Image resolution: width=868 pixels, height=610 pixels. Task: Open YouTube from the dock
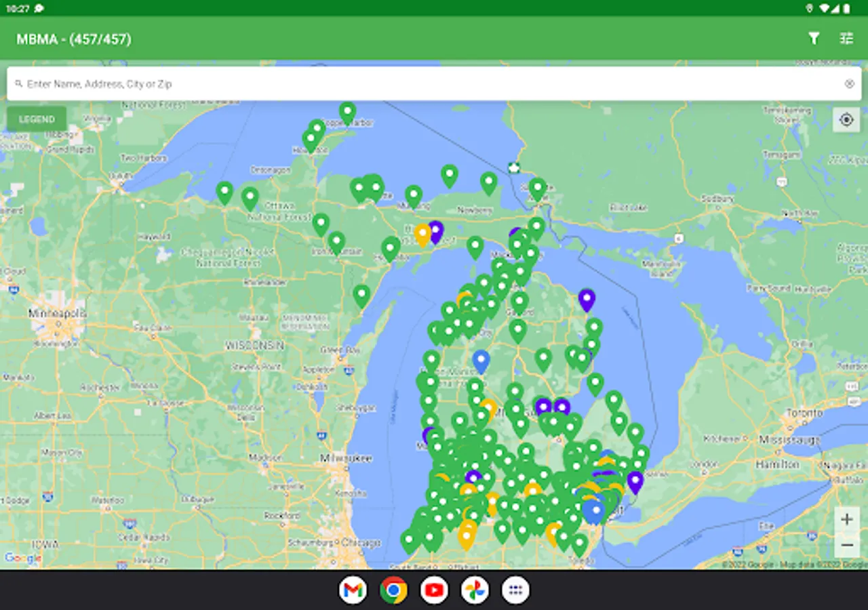pos(434,590)
